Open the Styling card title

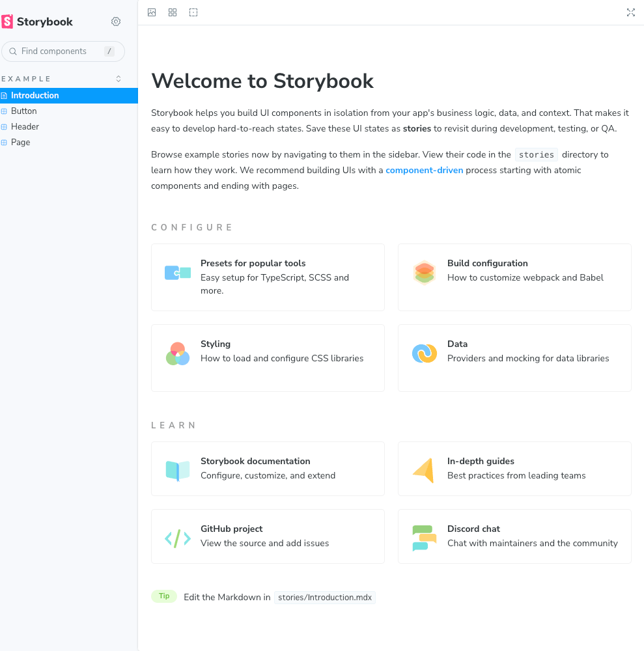pyautogui.click(x=216, y=344)
